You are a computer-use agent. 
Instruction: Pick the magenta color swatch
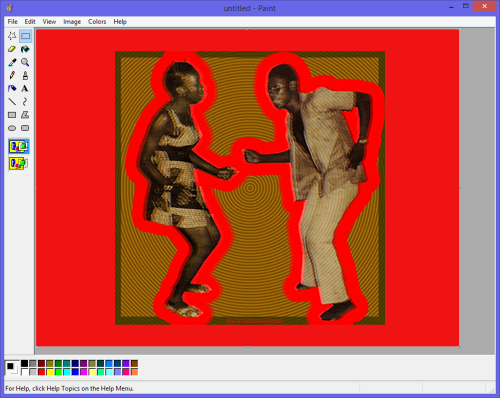84,372
